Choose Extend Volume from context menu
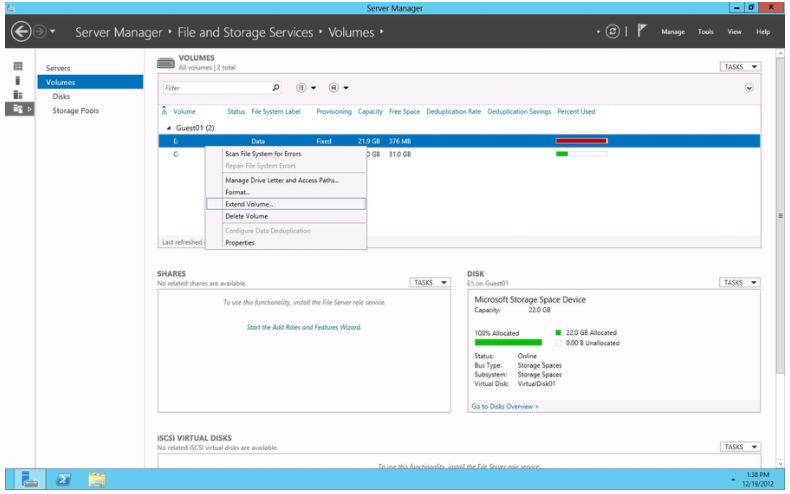Image resolution: width=790 pixels, height=494 pixels. 249,204
